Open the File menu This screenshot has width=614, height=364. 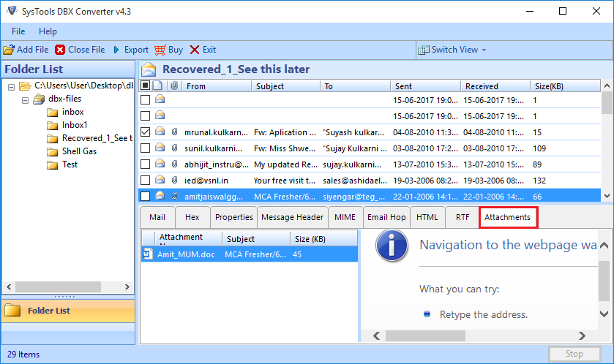coord(18,31)
